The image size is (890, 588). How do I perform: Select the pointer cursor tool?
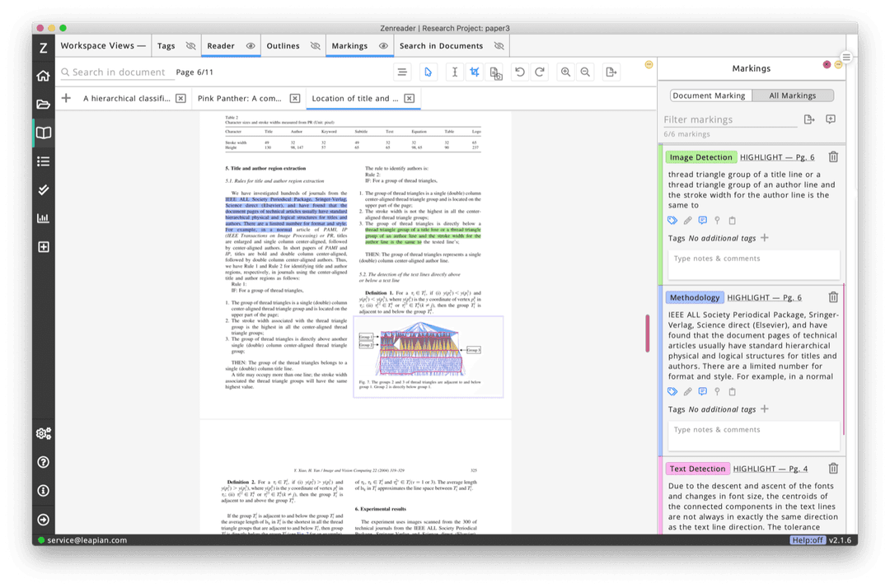tap(428, 72)
